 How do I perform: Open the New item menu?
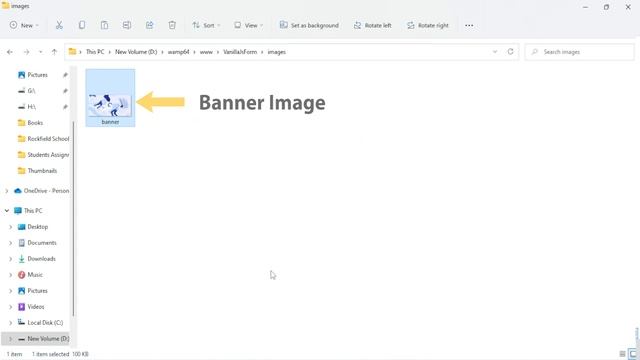coord(24,25)
